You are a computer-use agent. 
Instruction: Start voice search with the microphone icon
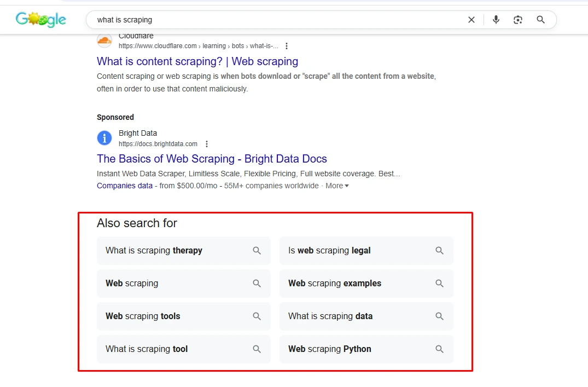496,20
